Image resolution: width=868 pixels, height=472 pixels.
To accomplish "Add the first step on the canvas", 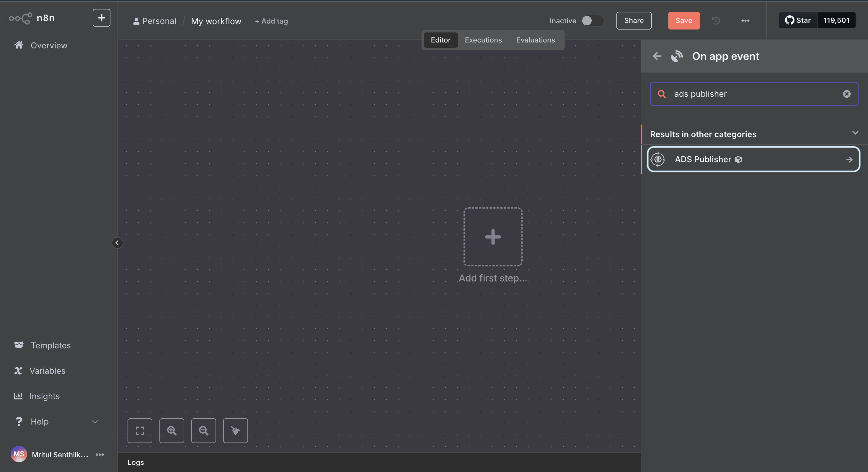I will (493, 237).
